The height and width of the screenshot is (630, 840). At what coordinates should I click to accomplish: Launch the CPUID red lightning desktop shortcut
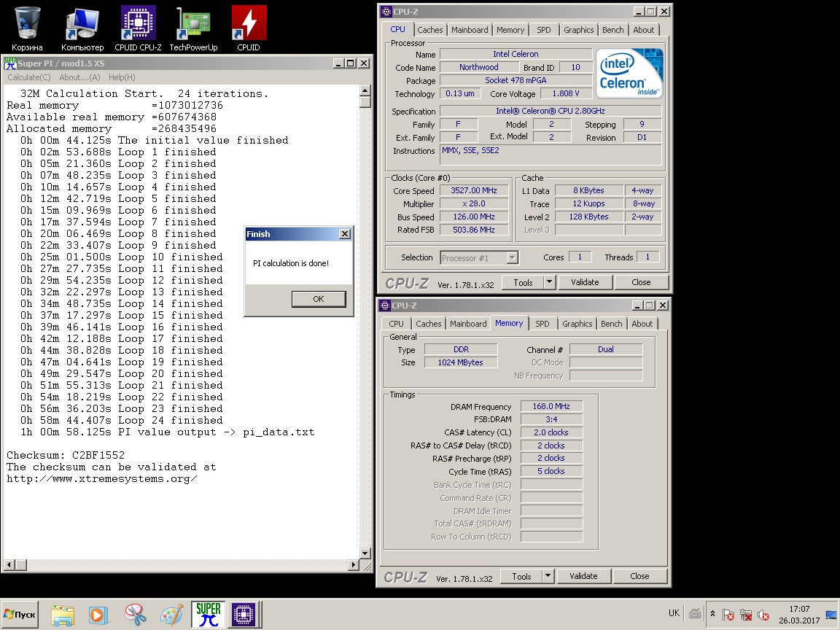(x=249, y=28)
